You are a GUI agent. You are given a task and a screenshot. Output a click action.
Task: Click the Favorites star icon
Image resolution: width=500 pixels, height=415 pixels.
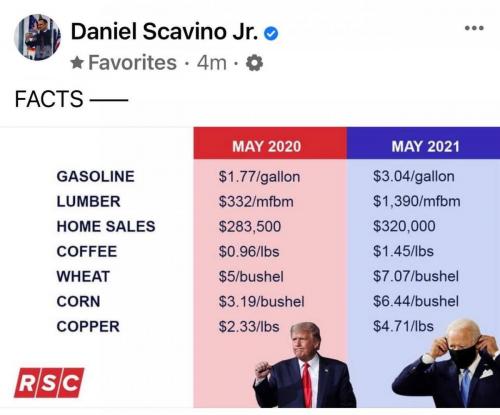(77, 62)
